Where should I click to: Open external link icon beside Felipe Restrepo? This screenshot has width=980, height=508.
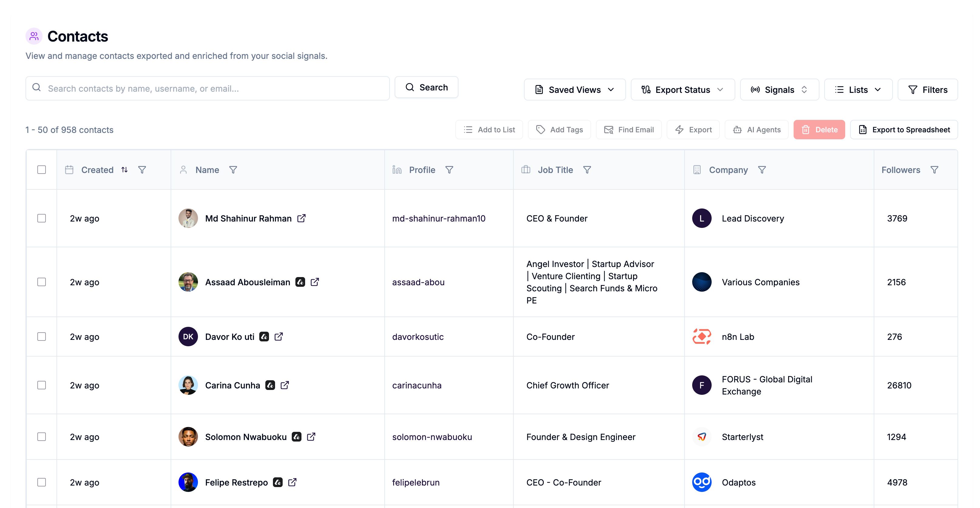pos(292,482)
